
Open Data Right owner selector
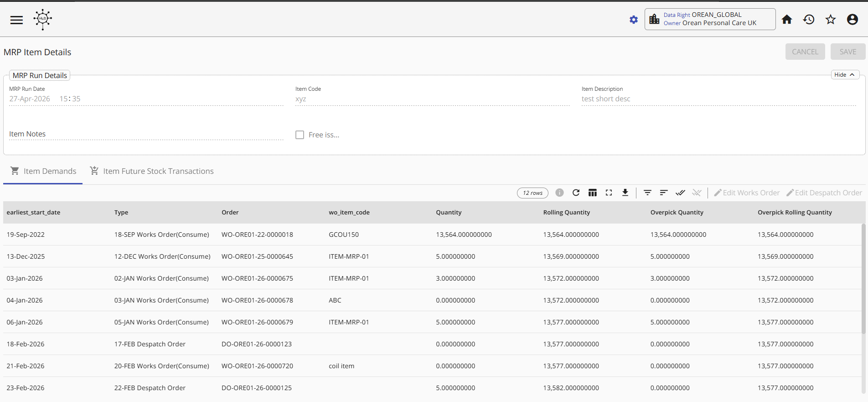(x=710, y=19)
